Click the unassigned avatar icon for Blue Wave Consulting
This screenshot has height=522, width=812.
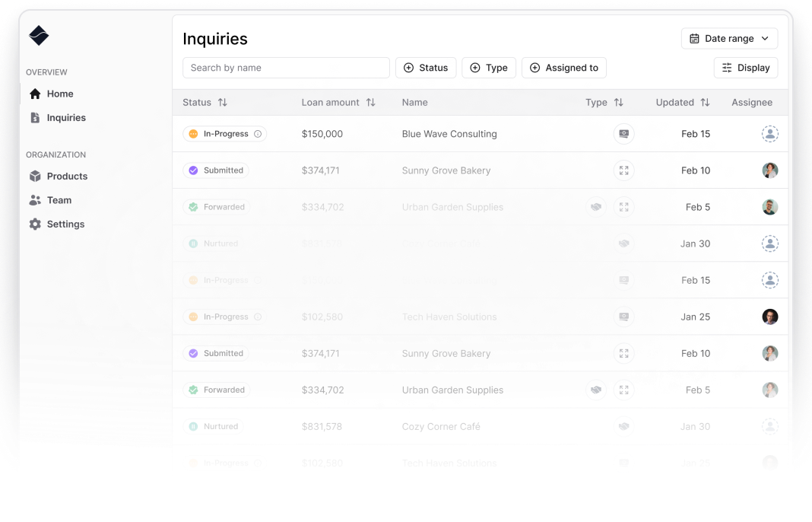click(770, 134)
